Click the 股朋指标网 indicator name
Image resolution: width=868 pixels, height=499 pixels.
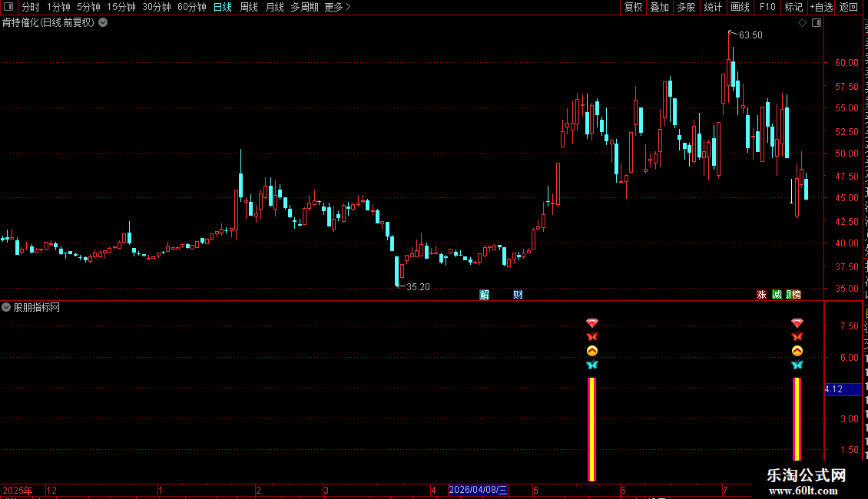37,307
